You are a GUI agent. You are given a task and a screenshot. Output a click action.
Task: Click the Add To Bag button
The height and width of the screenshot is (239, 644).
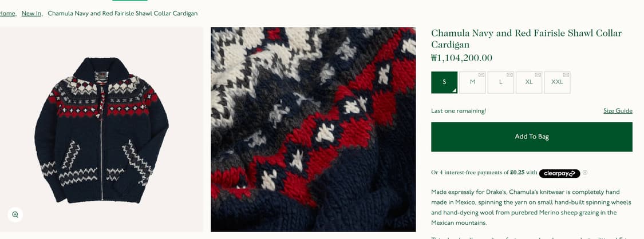(532, 137)
